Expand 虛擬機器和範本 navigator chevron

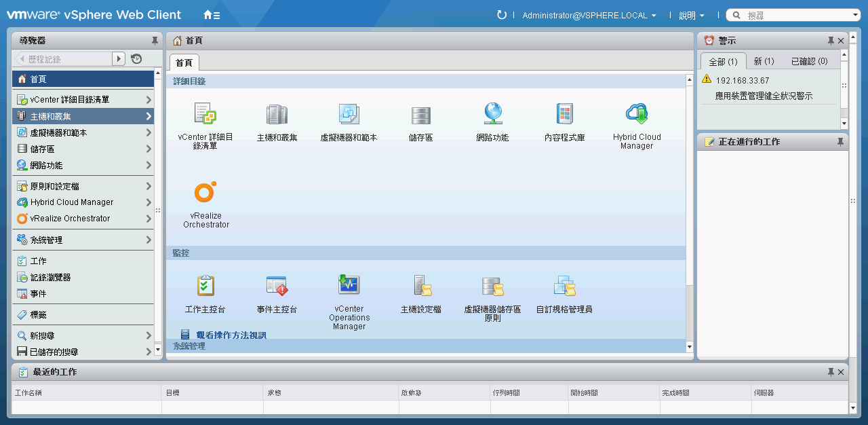(149, 132)
